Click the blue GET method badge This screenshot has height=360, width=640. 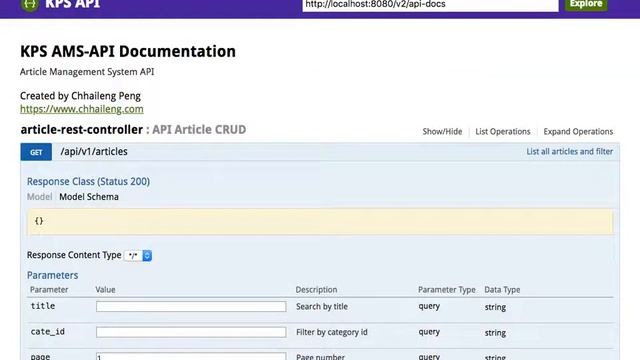(36, 152)
